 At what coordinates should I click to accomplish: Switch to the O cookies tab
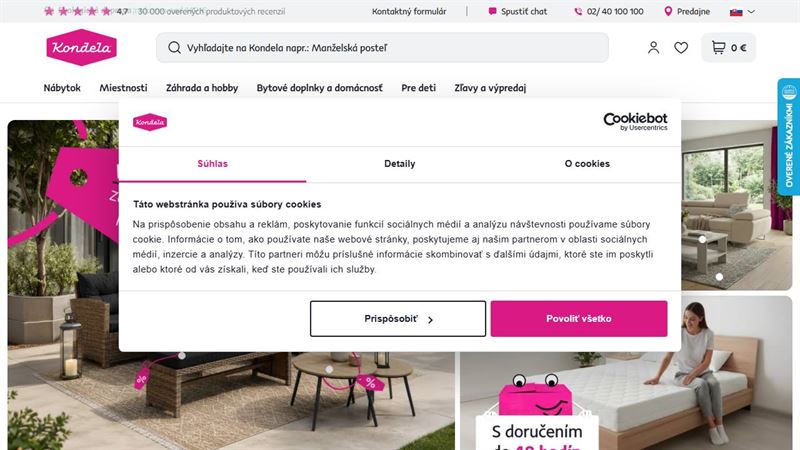pos(587,164)
